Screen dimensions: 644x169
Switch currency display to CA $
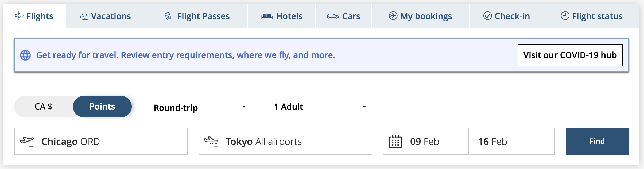[x=44, y=106]
